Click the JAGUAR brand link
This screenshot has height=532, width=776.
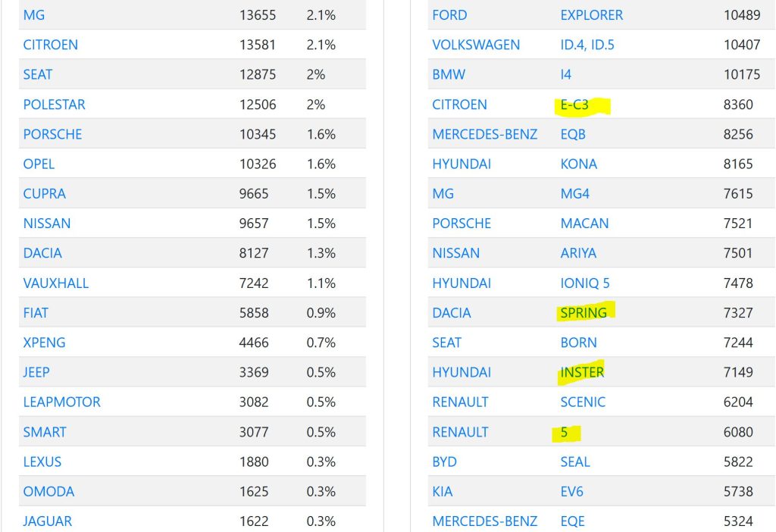coord(48,521)
